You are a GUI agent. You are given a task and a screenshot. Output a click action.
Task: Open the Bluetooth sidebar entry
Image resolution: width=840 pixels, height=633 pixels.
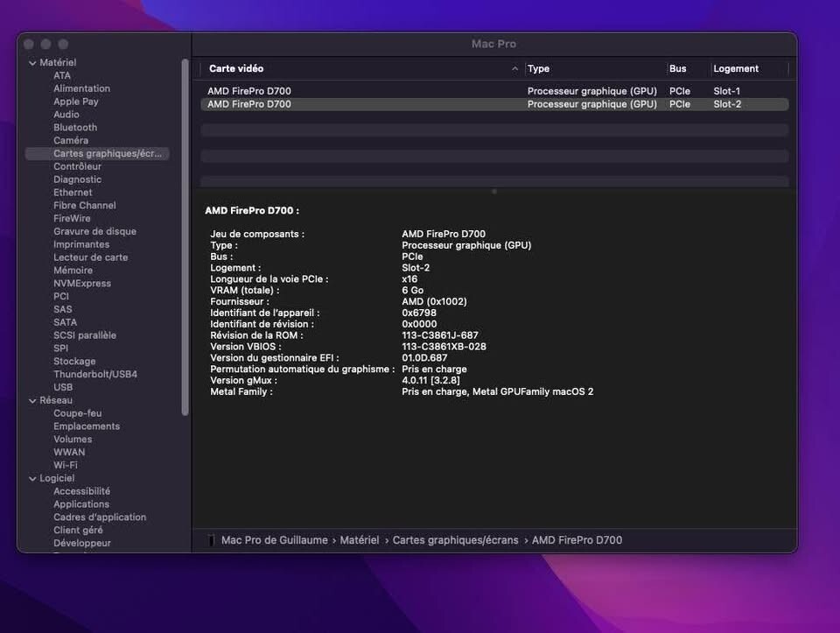click(75, 128)
